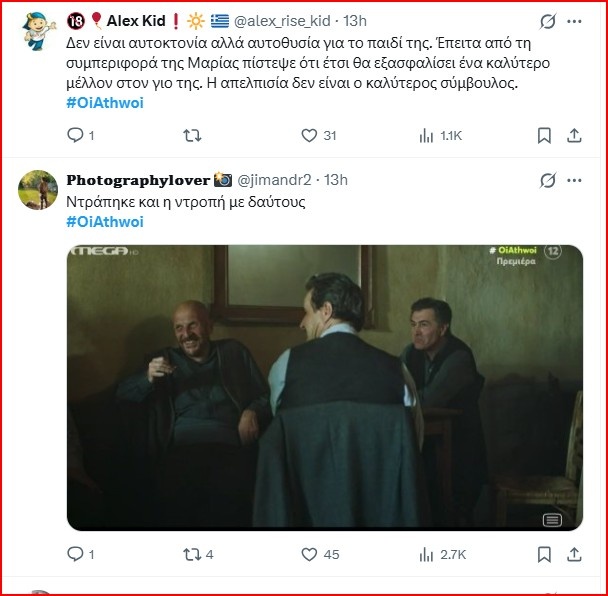Open more options menu on Alex Kid's tweet
The height and width of the screenshot is (596, 608).
coord(575,21)
